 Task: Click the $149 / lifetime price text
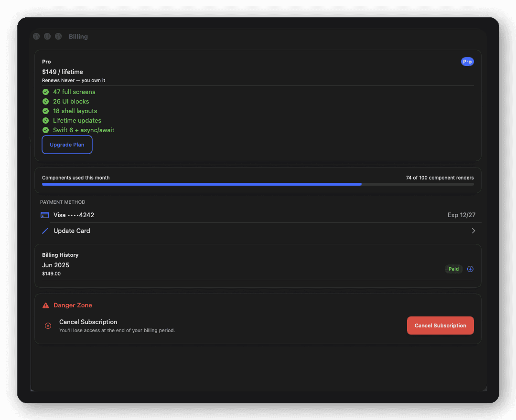[x=63, y=72]
